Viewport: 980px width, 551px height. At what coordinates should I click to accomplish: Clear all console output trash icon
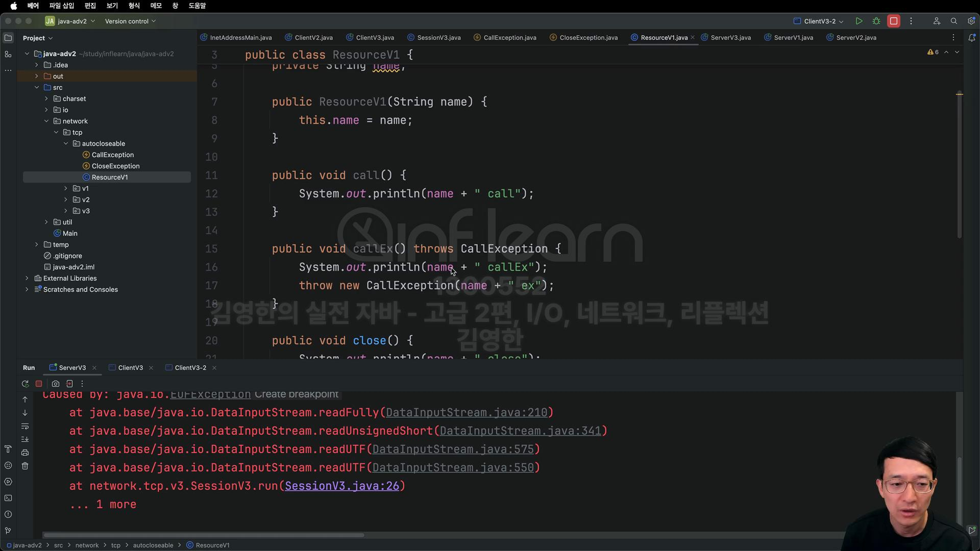click(25, 466)
